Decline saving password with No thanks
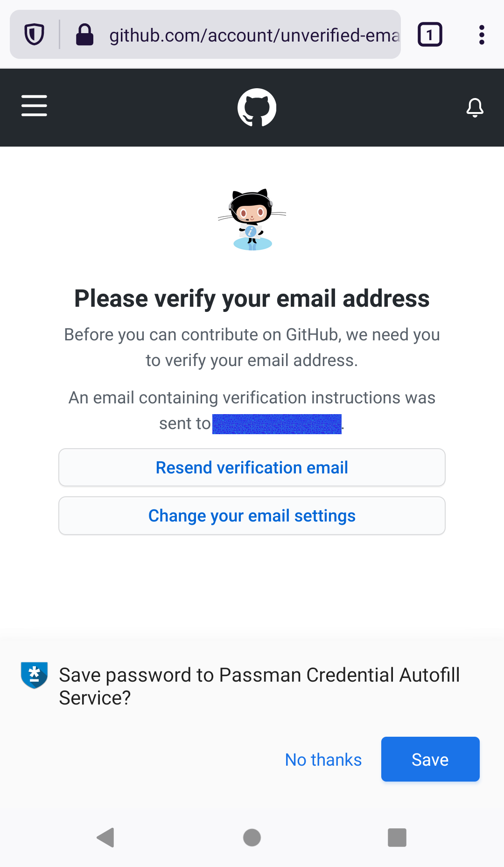Image resolution: width=504 pixels, height=867 pixels. [x=323, y=760]
